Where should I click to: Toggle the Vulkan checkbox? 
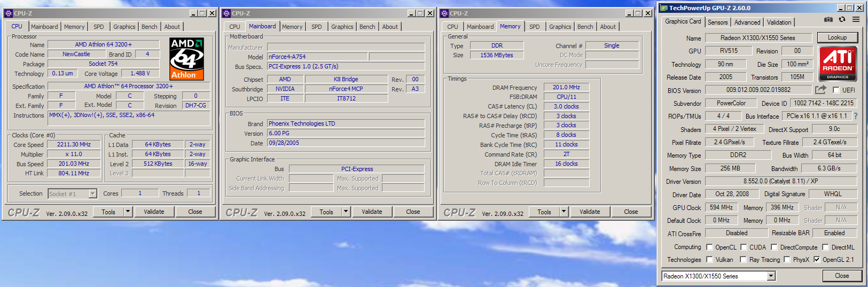[709, 260]
